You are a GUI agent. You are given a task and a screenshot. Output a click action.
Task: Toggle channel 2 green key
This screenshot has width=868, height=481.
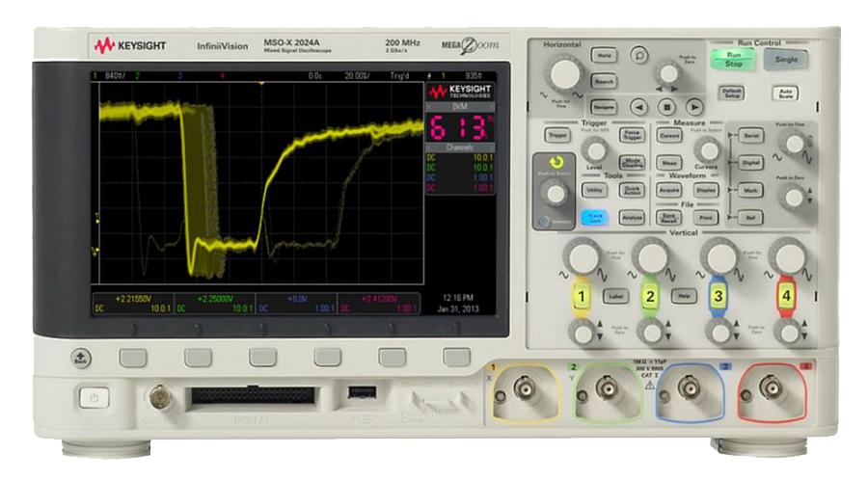click(x=650, y=297)
